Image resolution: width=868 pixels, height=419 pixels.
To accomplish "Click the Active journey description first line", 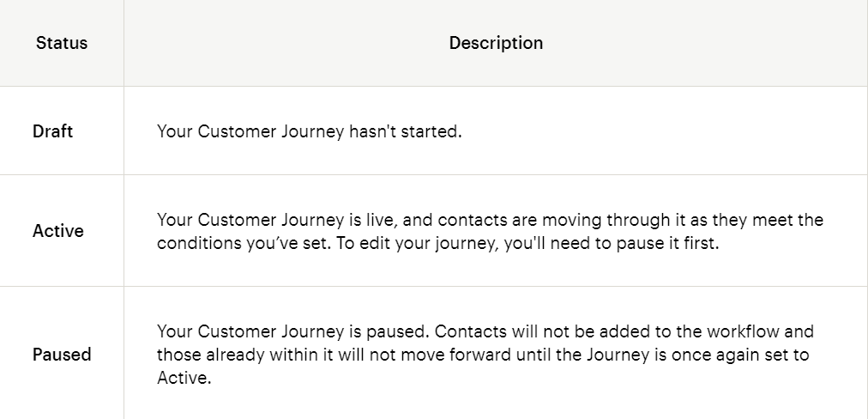I will click(491, 220).
